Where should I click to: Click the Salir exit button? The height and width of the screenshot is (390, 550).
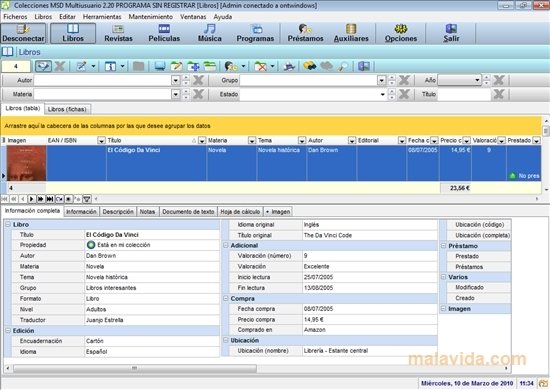click(x=451, y=33)
